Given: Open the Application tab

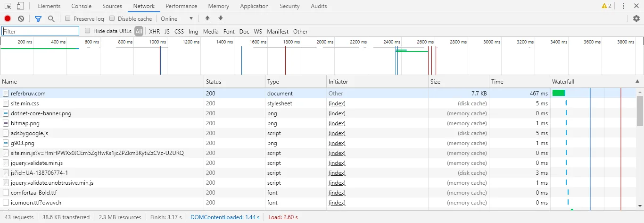Looking at the screenshot, I should click(254, 6).
